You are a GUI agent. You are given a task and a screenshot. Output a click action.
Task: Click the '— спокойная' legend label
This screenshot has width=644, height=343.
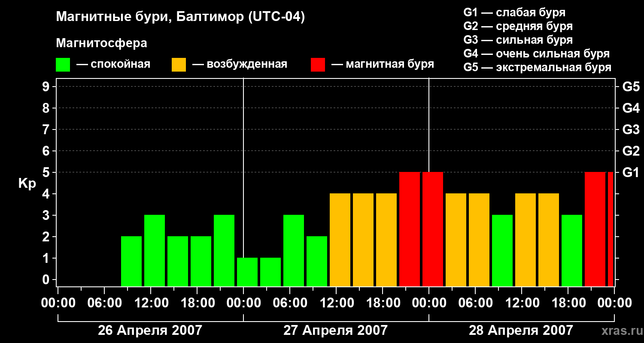[113, 65]
